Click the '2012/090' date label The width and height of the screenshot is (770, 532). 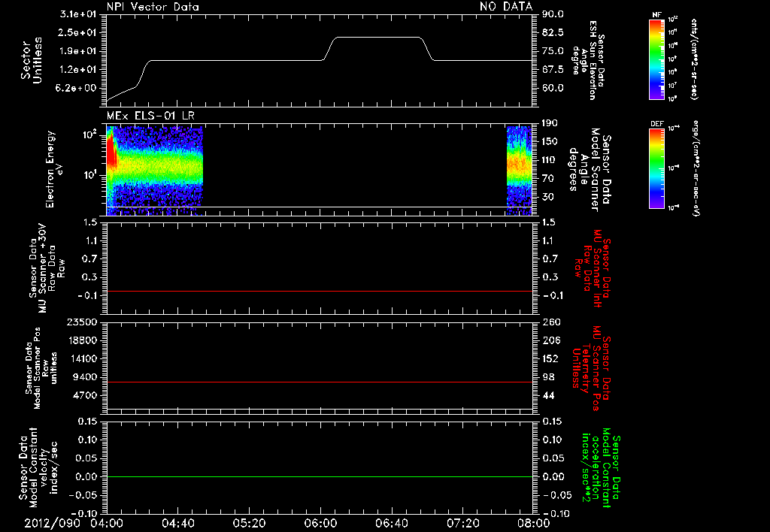(50, 523)
